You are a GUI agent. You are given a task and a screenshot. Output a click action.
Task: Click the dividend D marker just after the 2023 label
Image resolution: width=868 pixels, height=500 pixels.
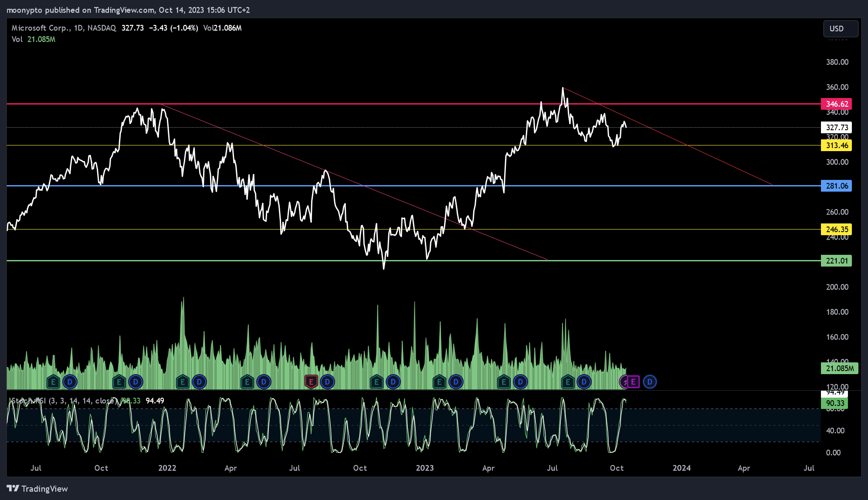pos(456,382)
